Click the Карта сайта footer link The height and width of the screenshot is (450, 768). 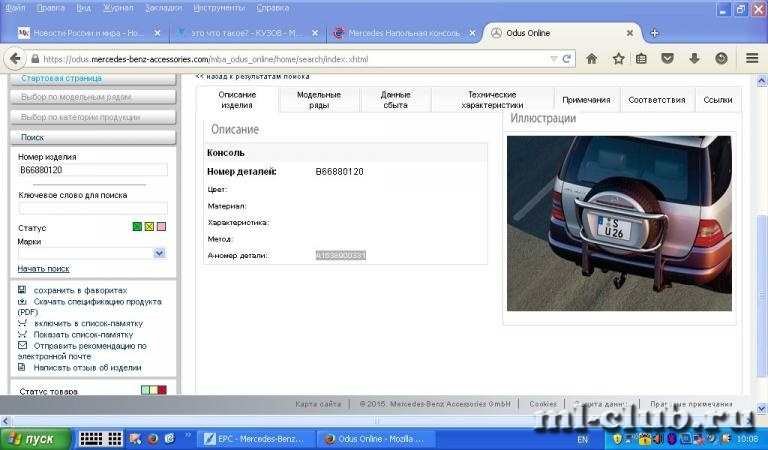(318, 404)
